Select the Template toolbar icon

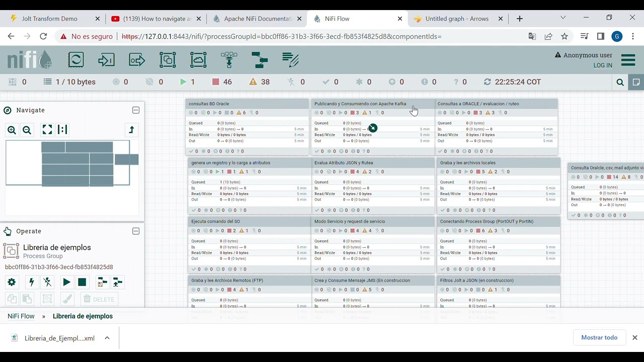[260, 60]
